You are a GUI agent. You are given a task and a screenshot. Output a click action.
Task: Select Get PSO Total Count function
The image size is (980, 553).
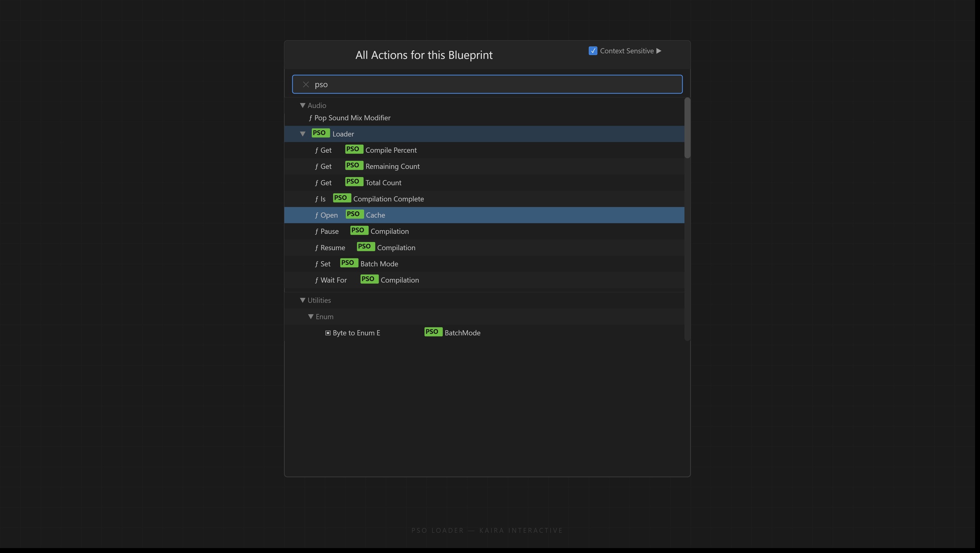tap(484, 183)
